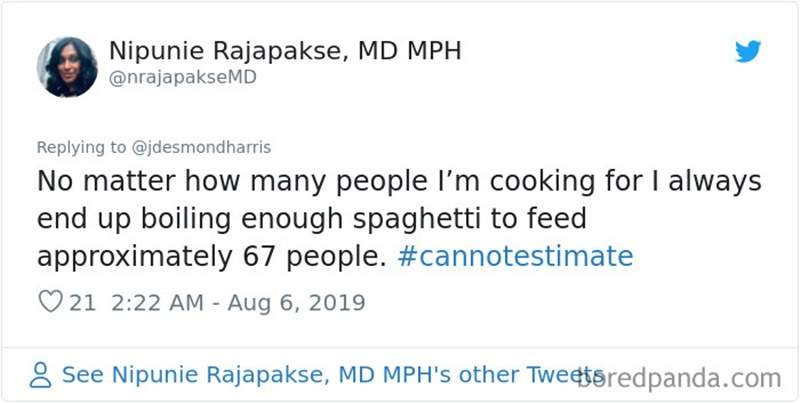Click the person icon beside See other Tweets
This screenshot has width=800, height=403.
pos(41,376)
